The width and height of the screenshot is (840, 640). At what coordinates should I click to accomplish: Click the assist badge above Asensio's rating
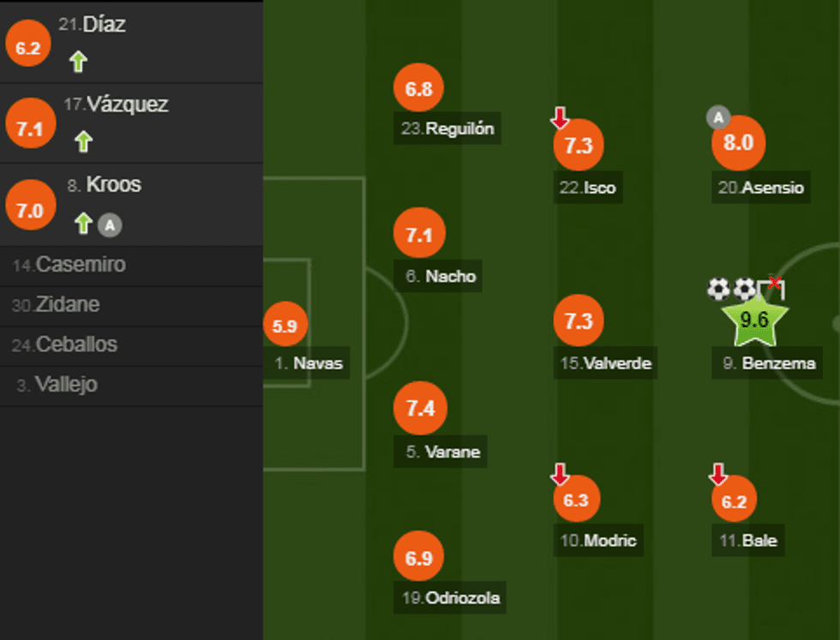point(717,117)
